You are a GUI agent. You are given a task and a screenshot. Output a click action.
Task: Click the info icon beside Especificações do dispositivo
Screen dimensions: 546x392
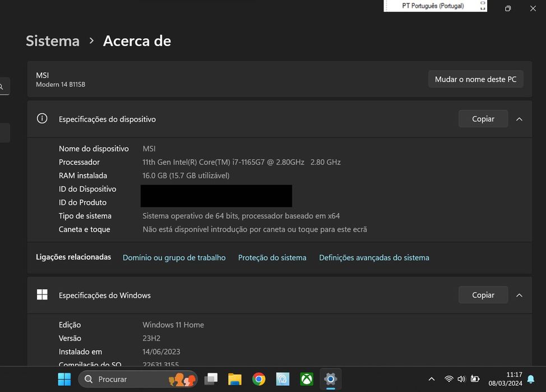tap(42, 118)
